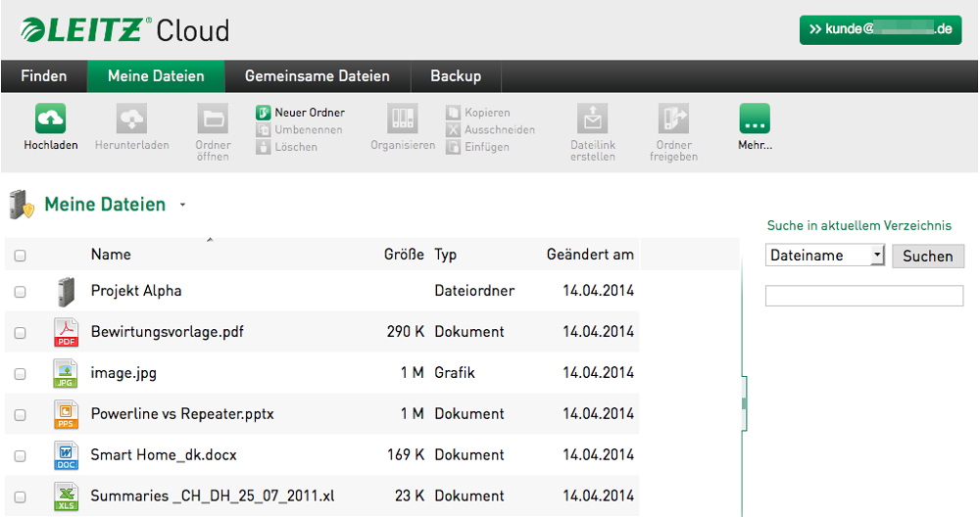Click the DOC icon of Smart Home_dk.docx
The height and width of the screenshot is (517, 980).
click(x=66, y=455)
